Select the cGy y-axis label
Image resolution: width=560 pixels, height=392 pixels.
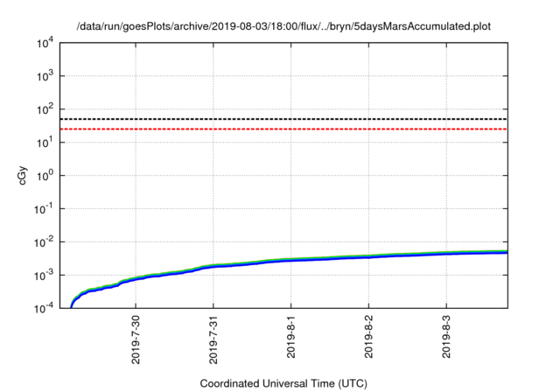pyautogui.click(x=22, y=176)
